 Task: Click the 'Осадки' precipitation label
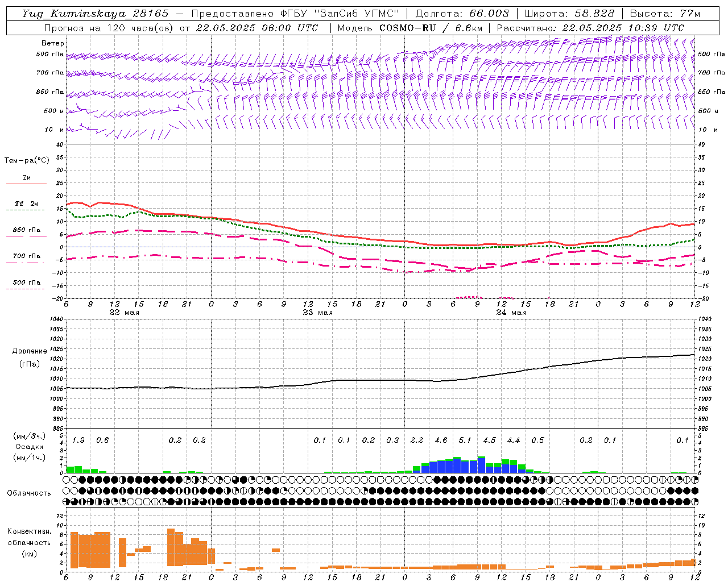pyautogui.click(x=30, y=447)
